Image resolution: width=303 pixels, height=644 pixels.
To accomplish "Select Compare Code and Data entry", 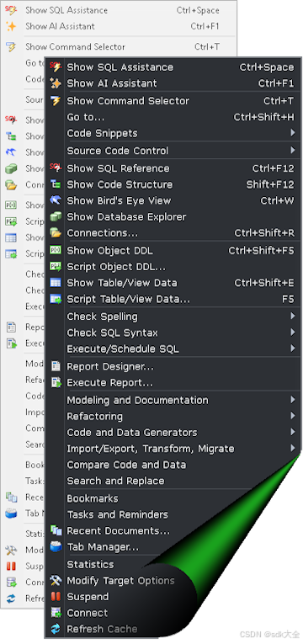I will pyautogui.click(x=126, y=465).
